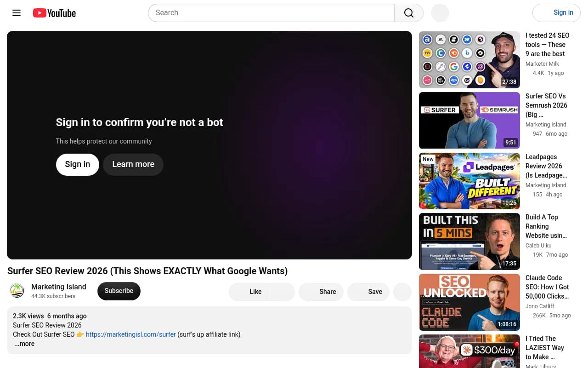The height and width of the screenshot is (368, 588).
Task: Open the Marketing Island channel avatar
Action: pyautogui.click(x=17, y=291)
